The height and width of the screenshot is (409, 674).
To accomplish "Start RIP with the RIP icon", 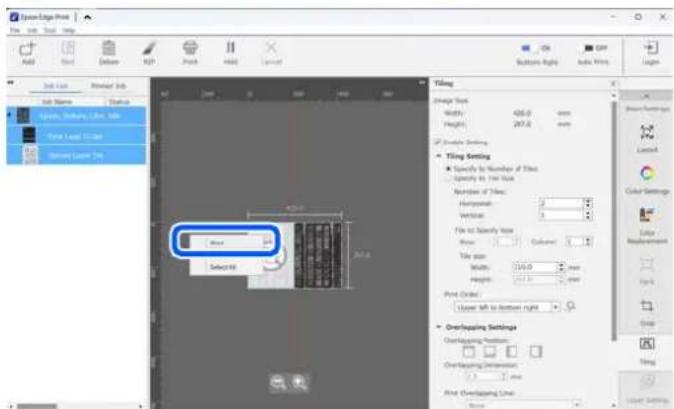I will (x=149, y=48).
